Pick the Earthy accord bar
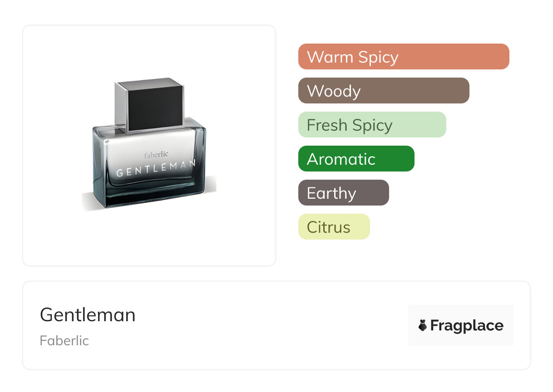This screenshot has width=553, height=392. (x=343, y=193)
